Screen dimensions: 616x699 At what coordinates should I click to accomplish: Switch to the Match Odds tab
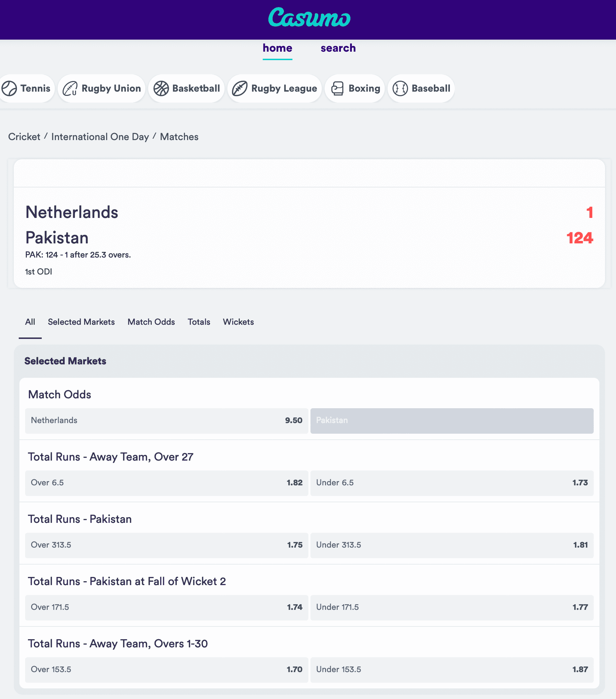coord(151,322)
